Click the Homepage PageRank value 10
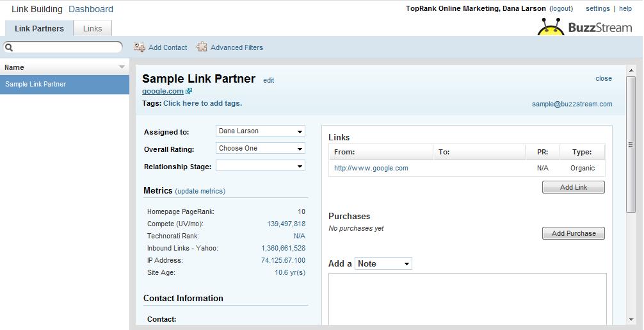 (x=302, y=211)
